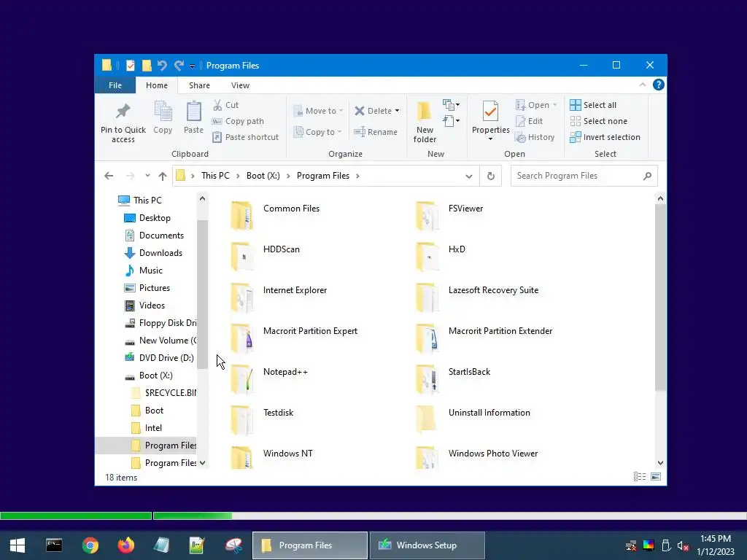Click Redo in quick access toolbar
Screen dimensions: 747x560
click(x=179, y=65)
